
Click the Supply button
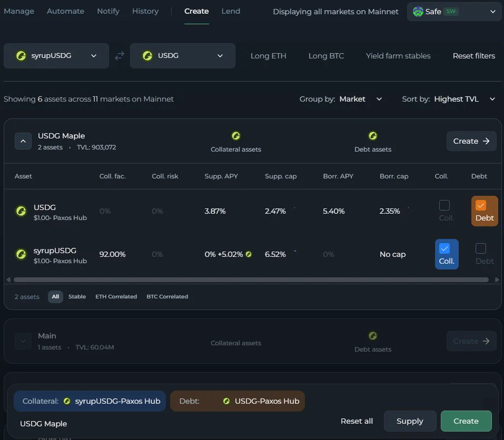pyautogui.click(x=410, y=421)
